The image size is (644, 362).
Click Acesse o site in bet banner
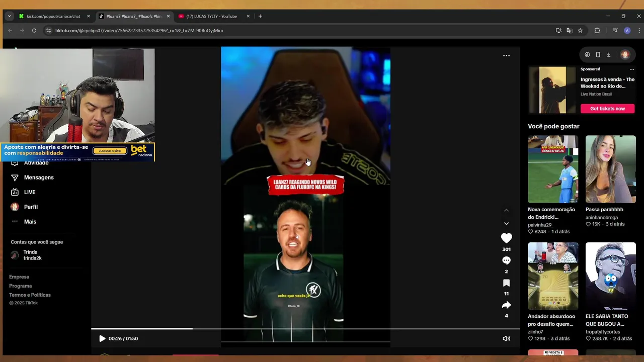(110, 151)
